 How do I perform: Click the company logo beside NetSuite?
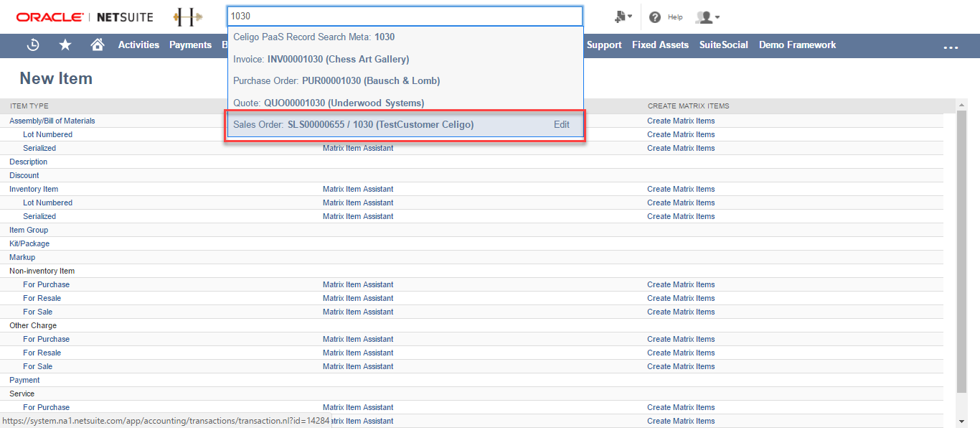tap(188, 17)
